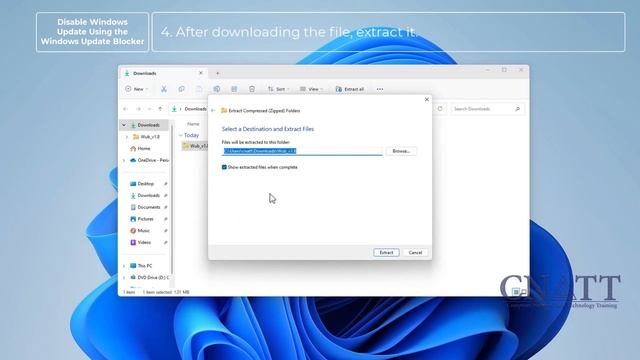Open the New dropdown in Explorer
The width and height of the screenshot is (640, 360).
click(137, 89)
